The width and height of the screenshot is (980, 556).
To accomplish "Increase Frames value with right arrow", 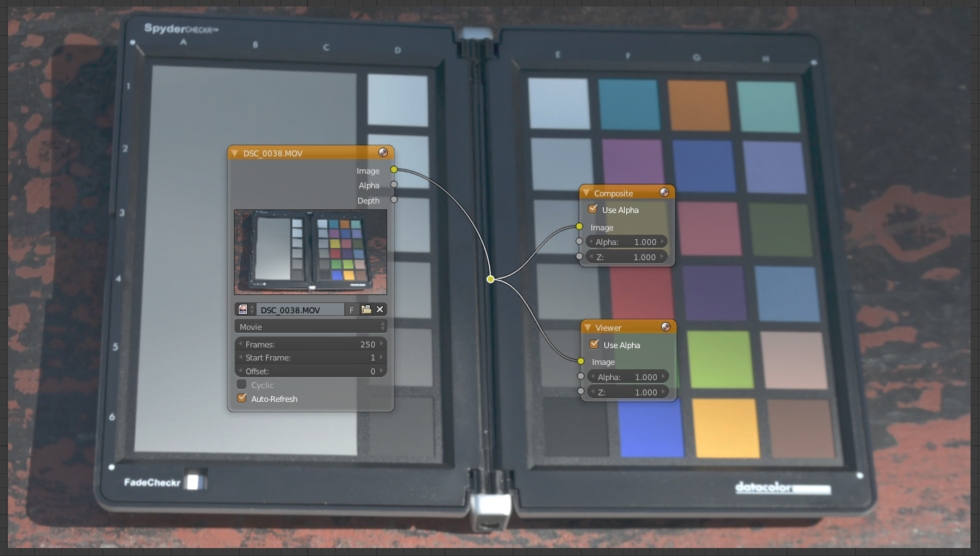I will click(x=382, y=344).
